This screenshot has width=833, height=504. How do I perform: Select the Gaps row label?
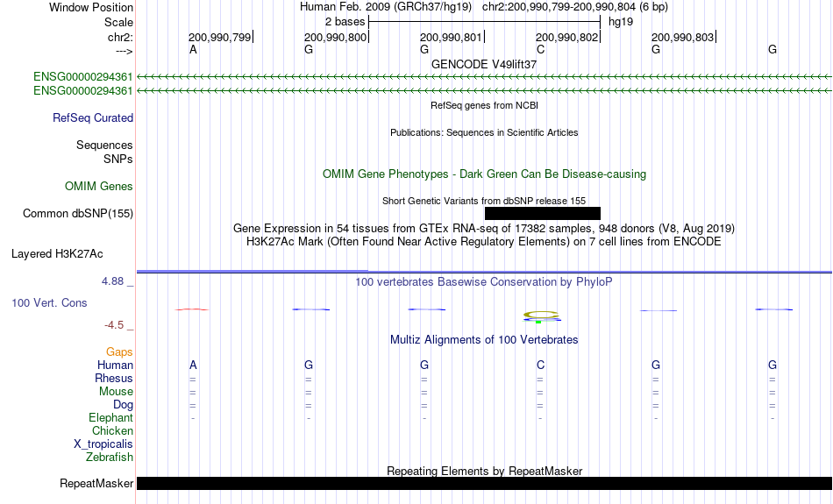(119, 351)
